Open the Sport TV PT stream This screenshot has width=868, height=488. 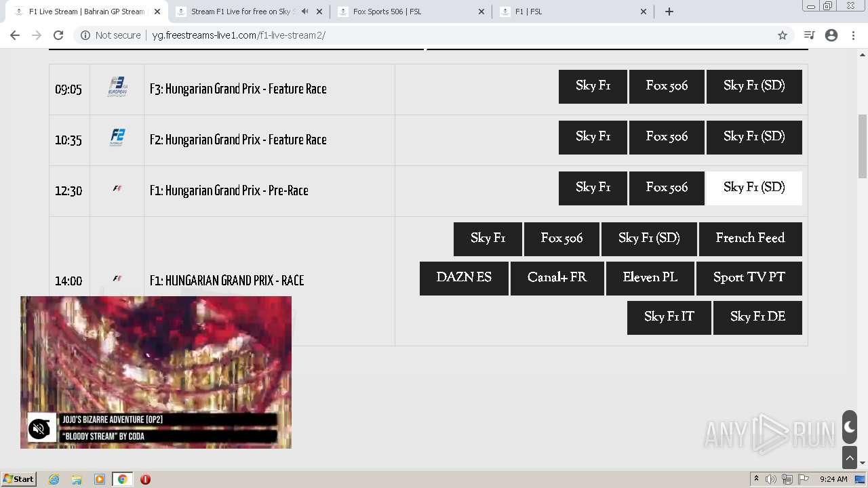click(x=749, y=279)
